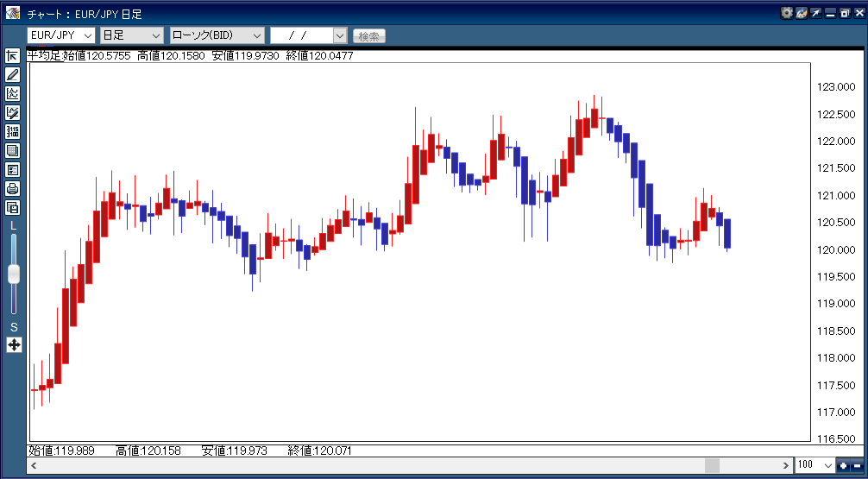The height and width of the screenshot is (479, 868).
Task: Minimize the EUR/JPY chart window
Action: (x=830, y=13)
